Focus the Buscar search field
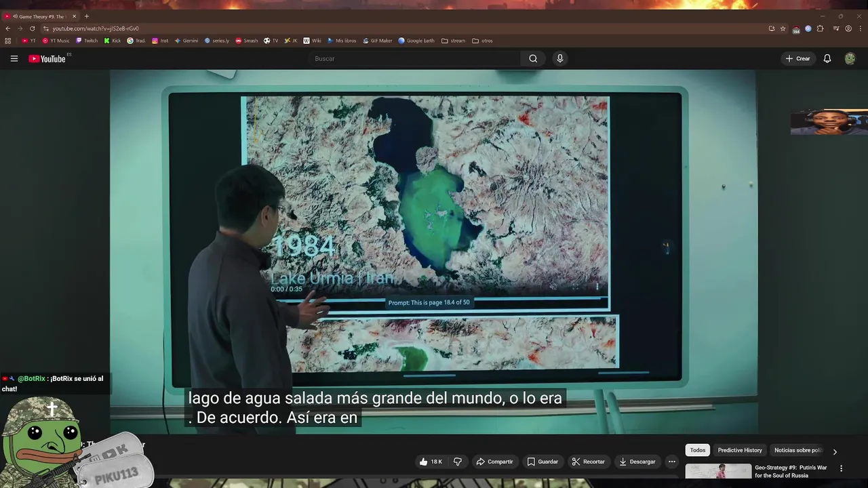Screen dimensions: 868x488 coord(415,58)
